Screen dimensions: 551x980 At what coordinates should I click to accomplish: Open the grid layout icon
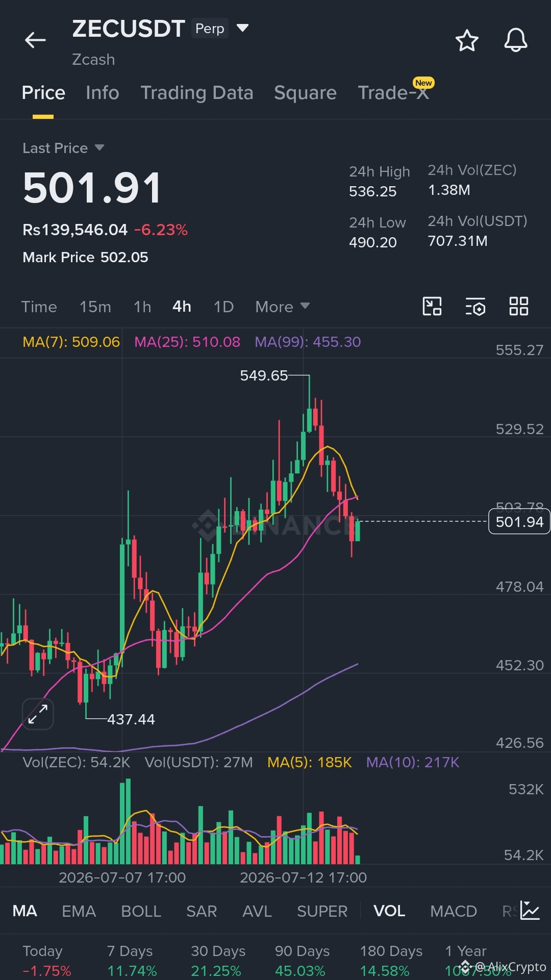519,306
